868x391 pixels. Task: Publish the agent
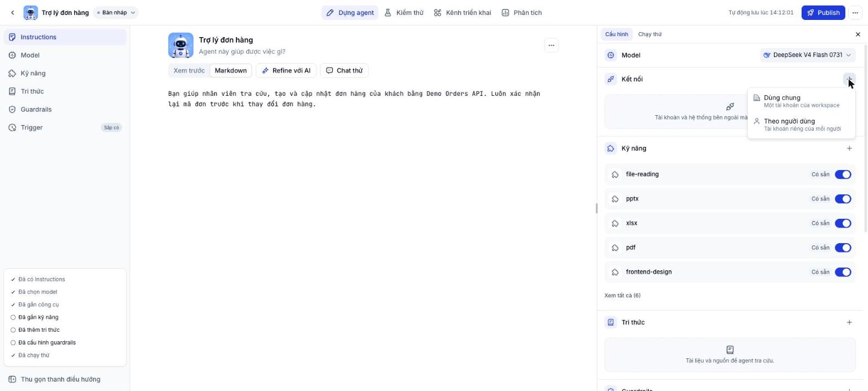click(823, 13)
